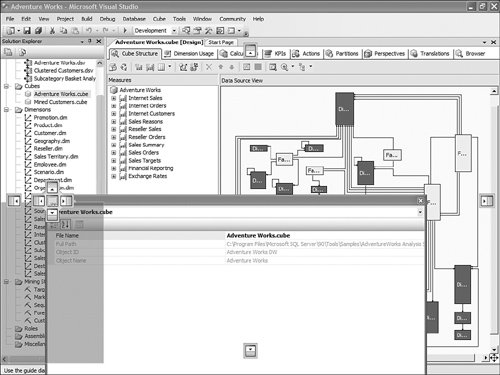Click the Zoom magnifier icon in cube toolbar

284,67
